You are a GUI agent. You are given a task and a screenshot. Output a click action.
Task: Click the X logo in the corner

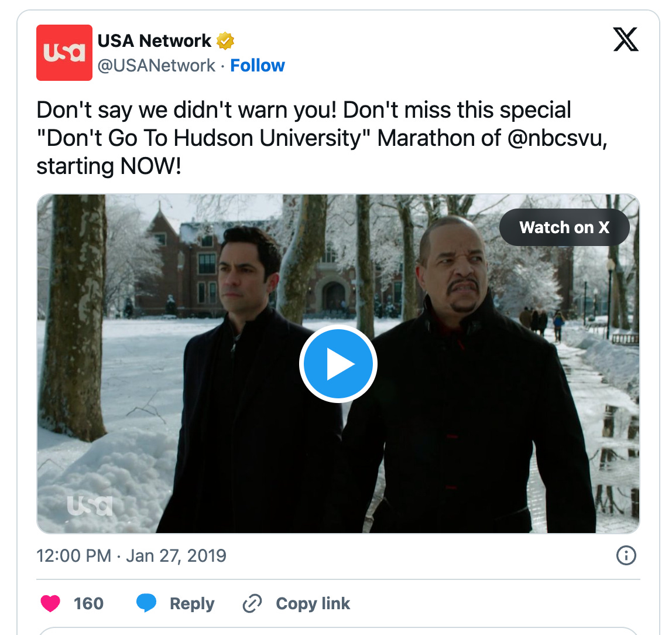(x=626, y=39)
